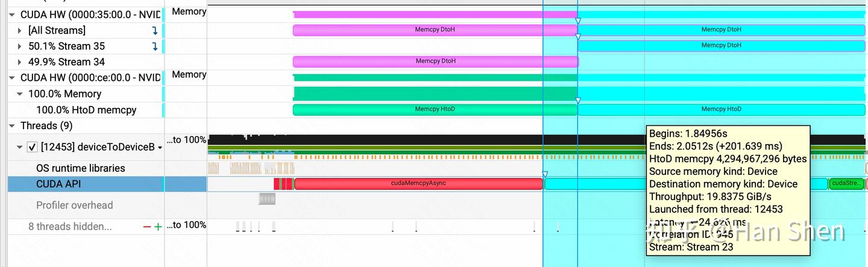Collapse the 100.0% Memory row
Viewport: 868px width, 267px height.
pos(20,93)
